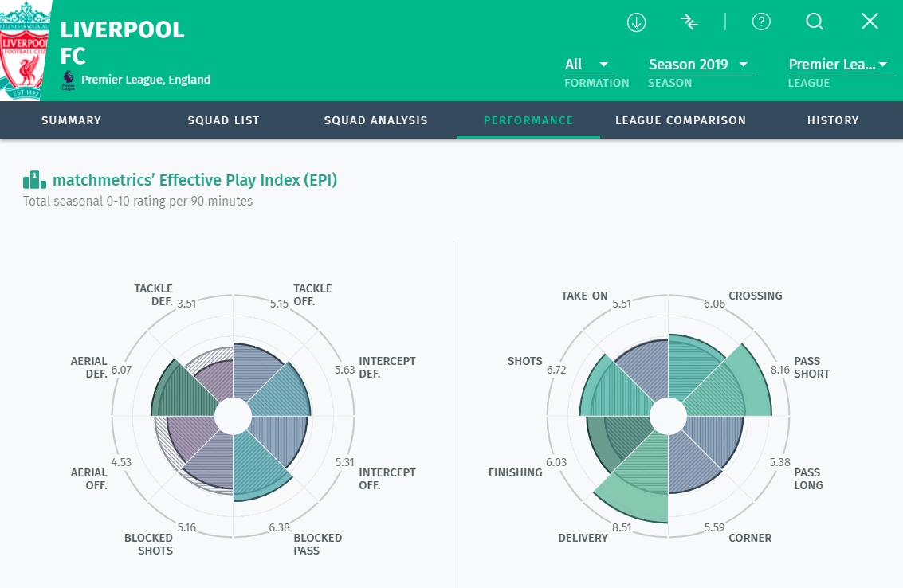903x588 pixels.
Task: Click the Take-On label
Action: 584,296
